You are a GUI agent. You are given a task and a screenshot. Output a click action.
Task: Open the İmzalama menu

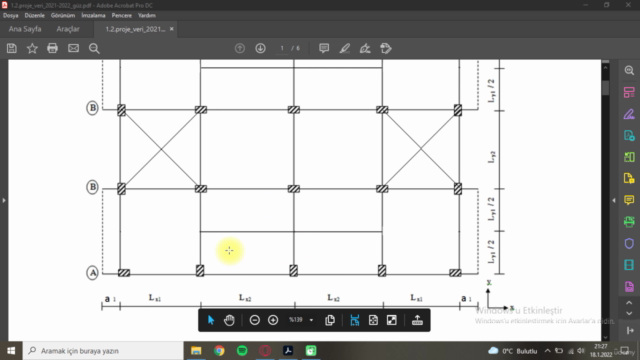[93, 16]
